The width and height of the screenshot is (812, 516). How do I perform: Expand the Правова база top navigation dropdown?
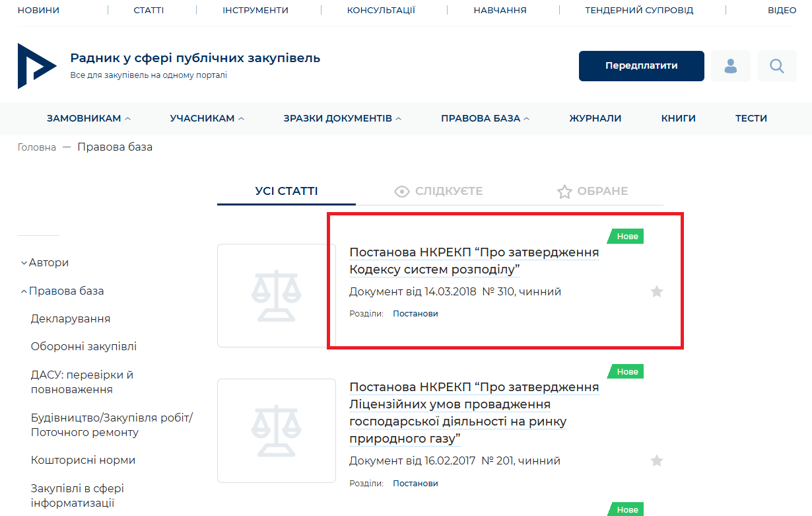(485, 118)
